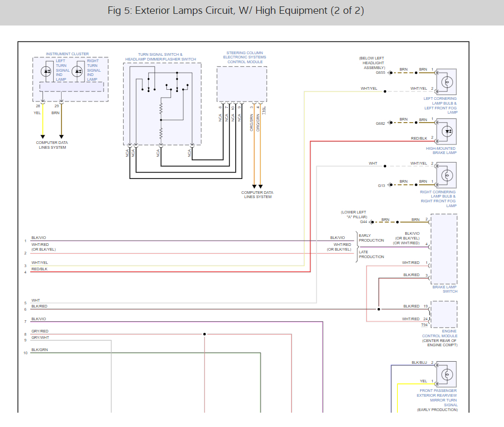Click the figure title 'Fig 5: Exterior Lamps Circuit'
The width and height of the screenshot is (504, 427).
click(235, 11)
